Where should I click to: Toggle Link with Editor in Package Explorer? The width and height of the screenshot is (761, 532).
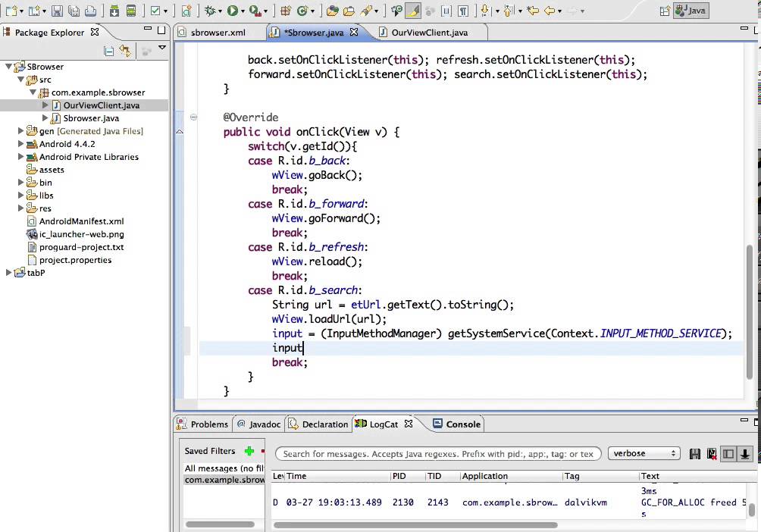point(125,51)
